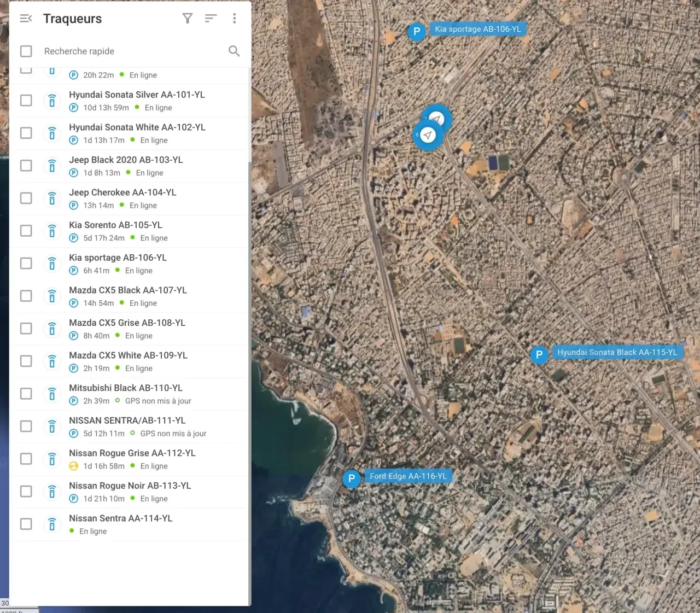The width and height of the screenshot is (700, 613).
Task: Collapse the Traqueurs side panel
Action: click(x=26, y=19)
